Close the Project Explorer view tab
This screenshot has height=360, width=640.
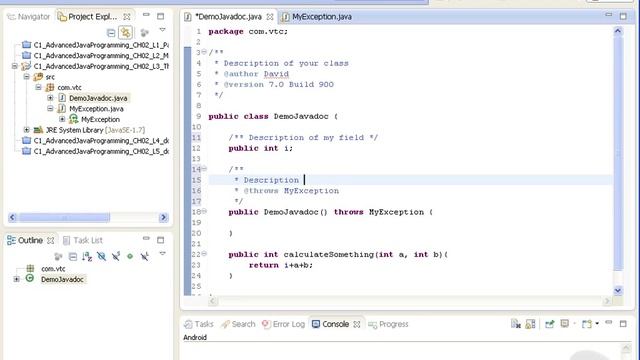click(x=127, y=17)
